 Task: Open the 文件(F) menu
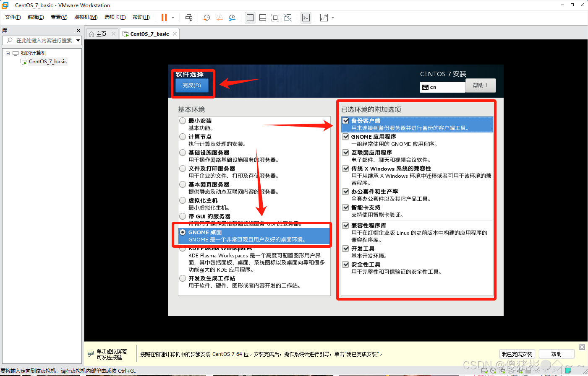pos(13,17)
